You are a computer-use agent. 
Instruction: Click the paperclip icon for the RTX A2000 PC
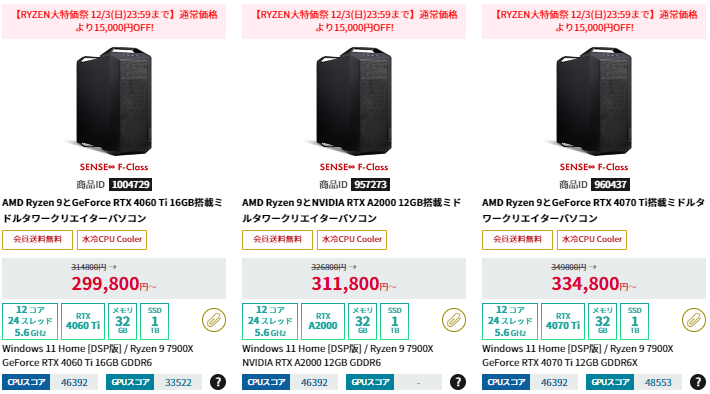(x=454, y=320)
